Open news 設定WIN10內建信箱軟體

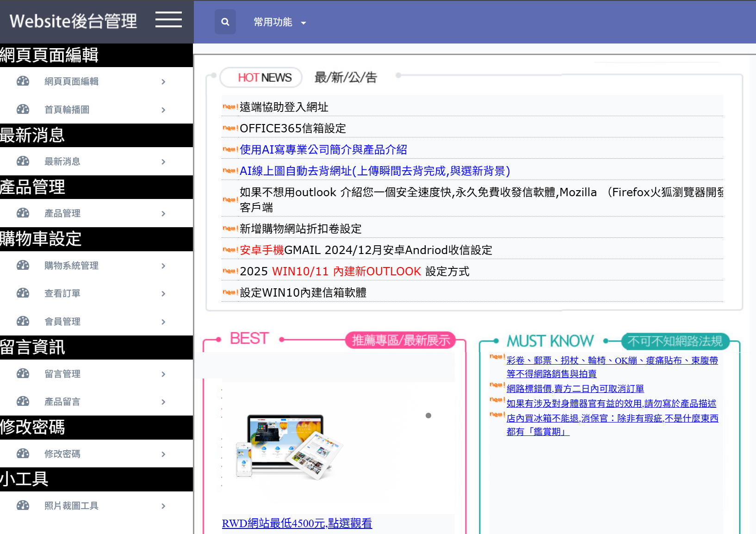(x=303, y=292)
